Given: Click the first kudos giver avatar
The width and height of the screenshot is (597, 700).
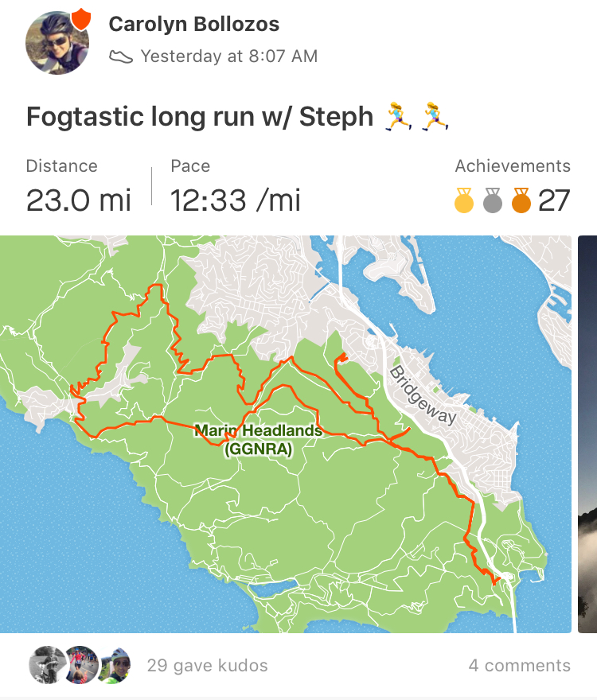Looking at the screenshot, I should pyautogui.click(x=47, y=666).
